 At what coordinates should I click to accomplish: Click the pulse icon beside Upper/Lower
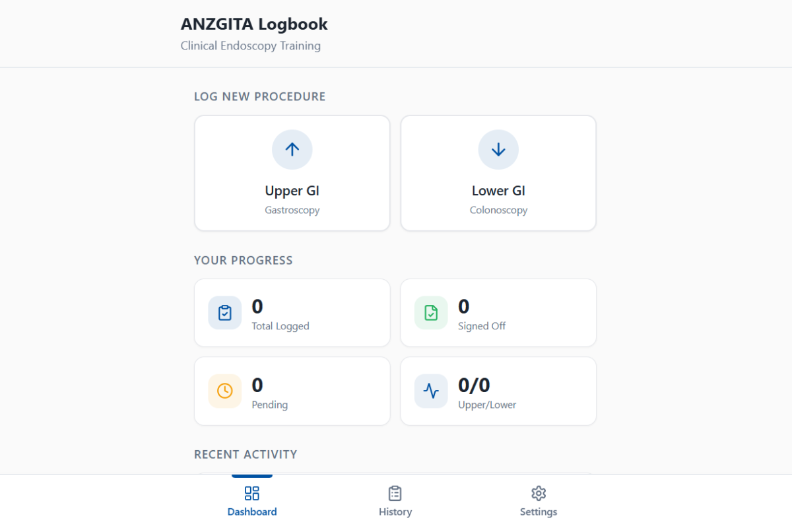click(x=431, y=391)
